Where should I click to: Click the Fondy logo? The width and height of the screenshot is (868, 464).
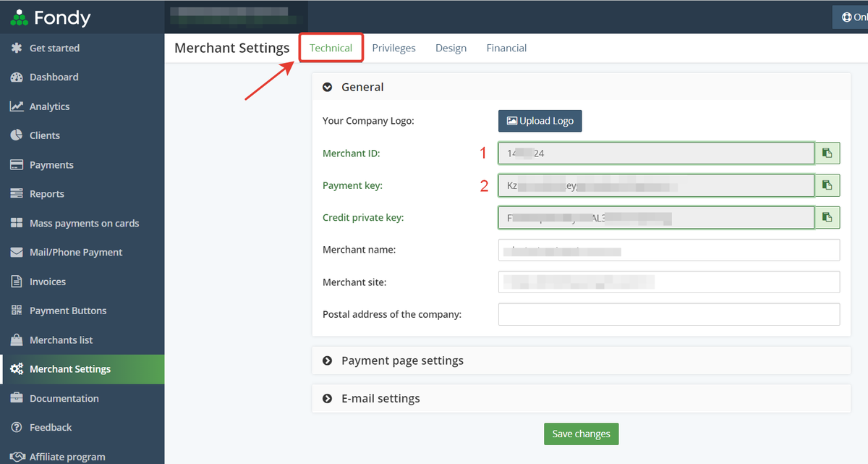pos(51,17)
